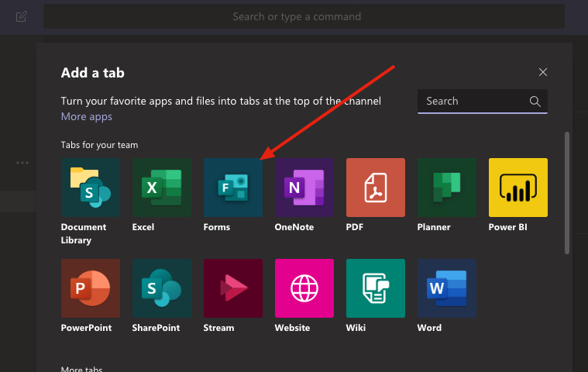Add the Power BI tab
This screenshot has width=588, height=372.
(x=518, y=187)
